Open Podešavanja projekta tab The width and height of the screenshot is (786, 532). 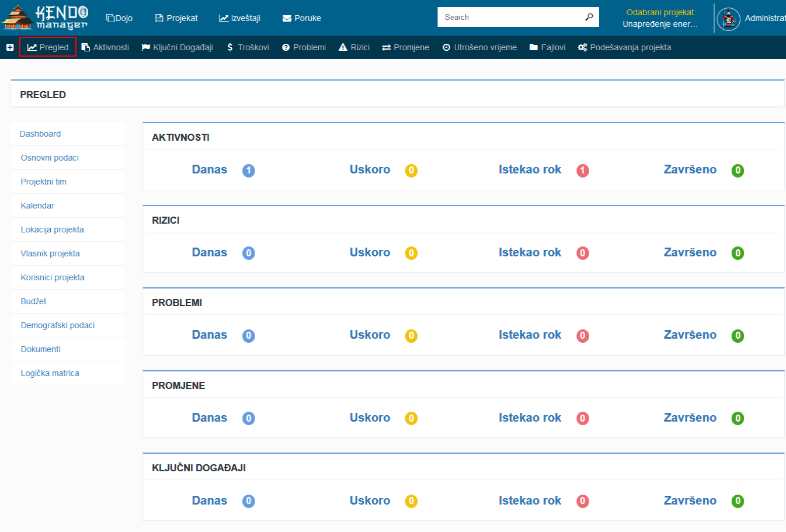tap(624, 47)
